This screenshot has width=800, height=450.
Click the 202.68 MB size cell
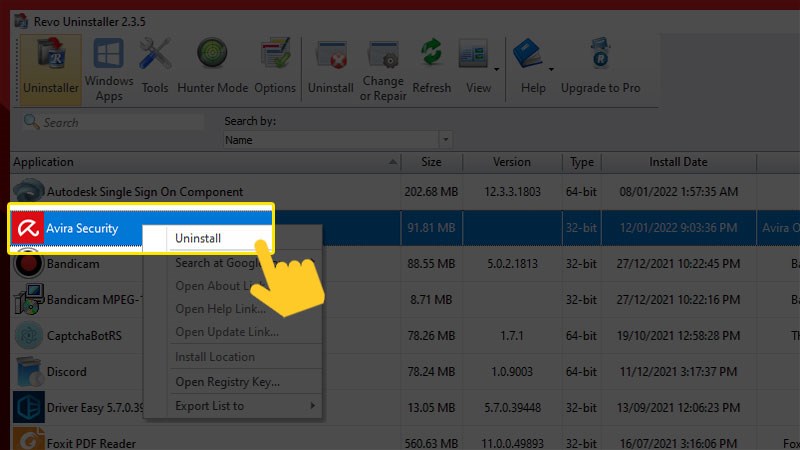point(431,192)
